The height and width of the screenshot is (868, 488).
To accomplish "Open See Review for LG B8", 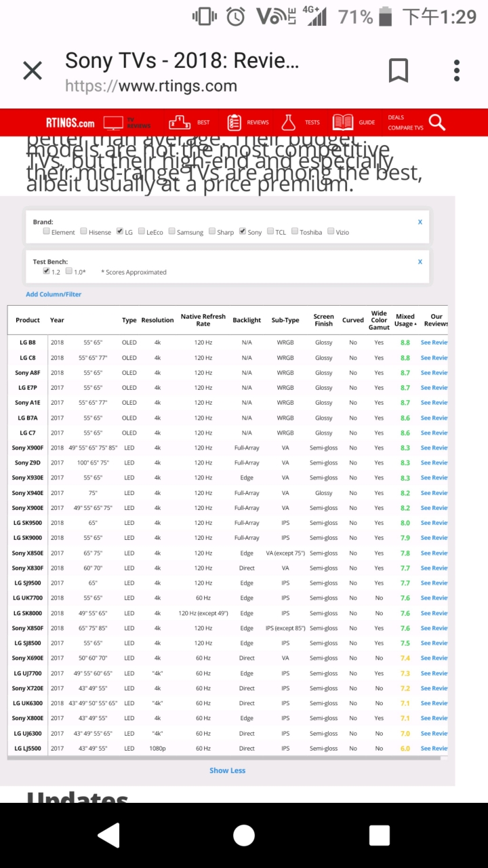I will pyautogui.click(x=434, y=342).
